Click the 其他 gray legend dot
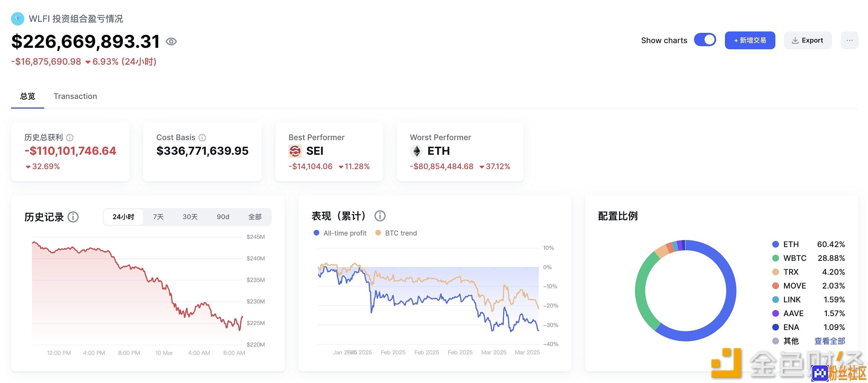 [x=776, y=341]
